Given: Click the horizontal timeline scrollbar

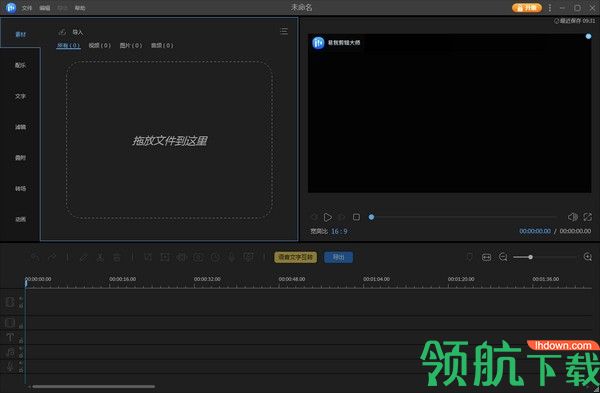Looking at the screenshot, I should [x=94, y=386].
